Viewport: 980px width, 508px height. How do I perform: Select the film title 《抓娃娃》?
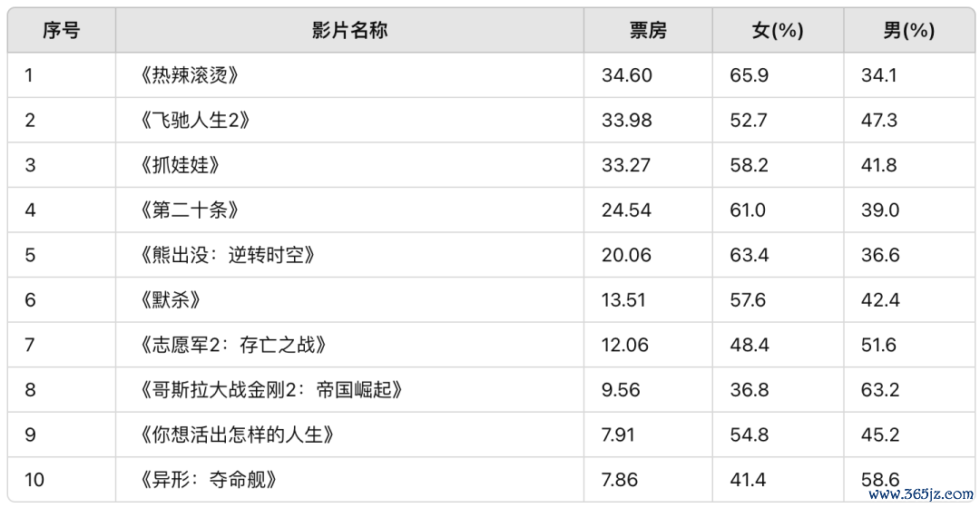click(x=180, y=165)
